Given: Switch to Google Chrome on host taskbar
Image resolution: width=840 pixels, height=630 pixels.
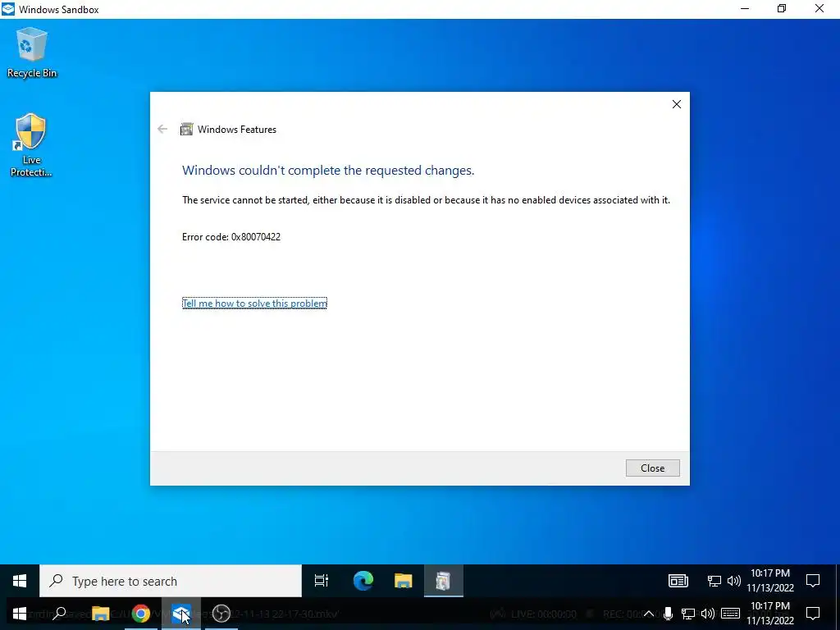Looking at the screenshot, I should (141, 614).
